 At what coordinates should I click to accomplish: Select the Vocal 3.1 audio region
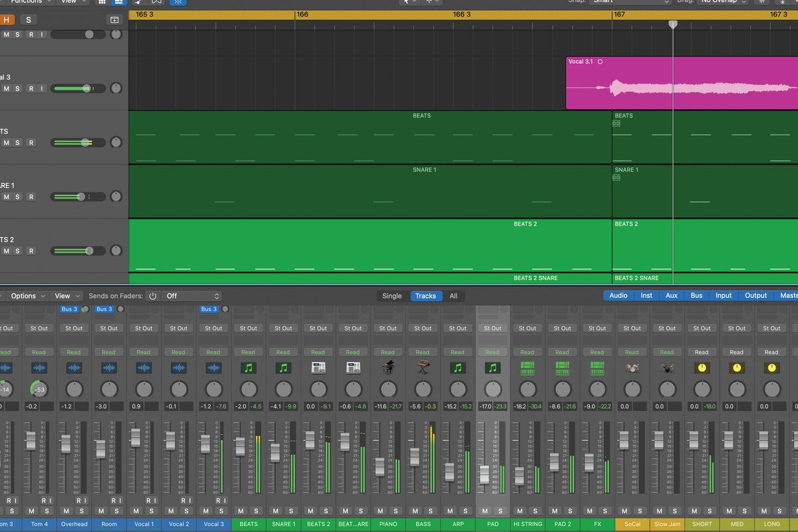click(x=678, y=83)
